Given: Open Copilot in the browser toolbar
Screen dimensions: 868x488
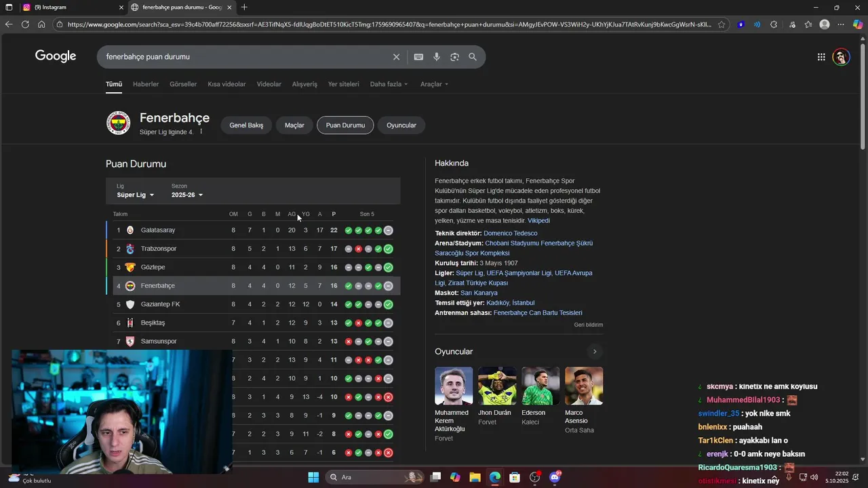Looking at the screenshot, I should pos(858,24).
